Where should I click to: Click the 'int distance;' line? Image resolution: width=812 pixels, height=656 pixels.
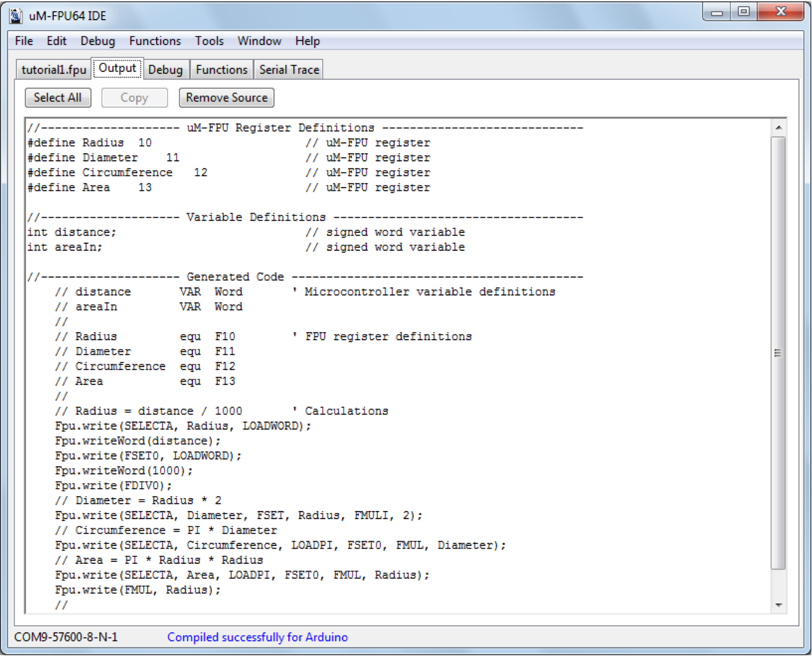(x=246, y=232)
